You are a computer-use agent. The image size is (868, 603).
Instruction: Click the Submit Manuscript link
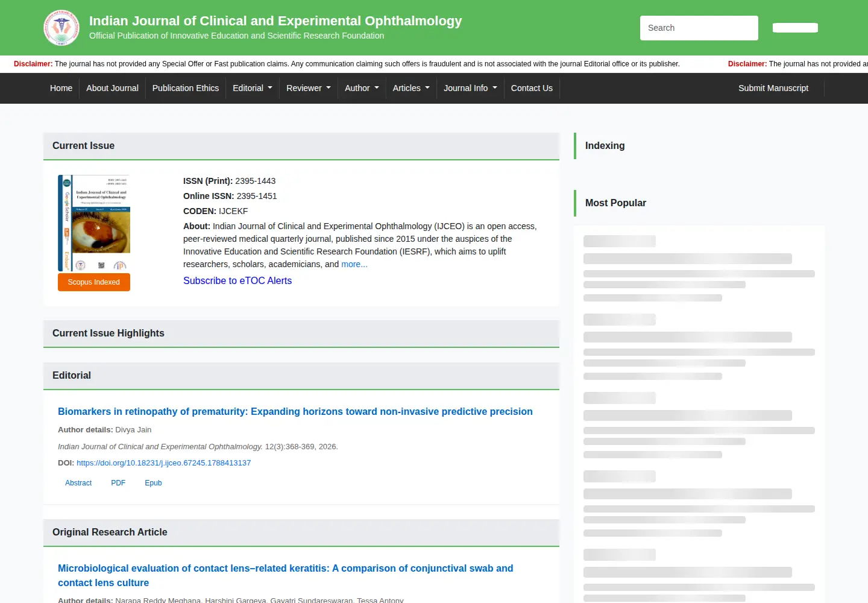point(773,88)
